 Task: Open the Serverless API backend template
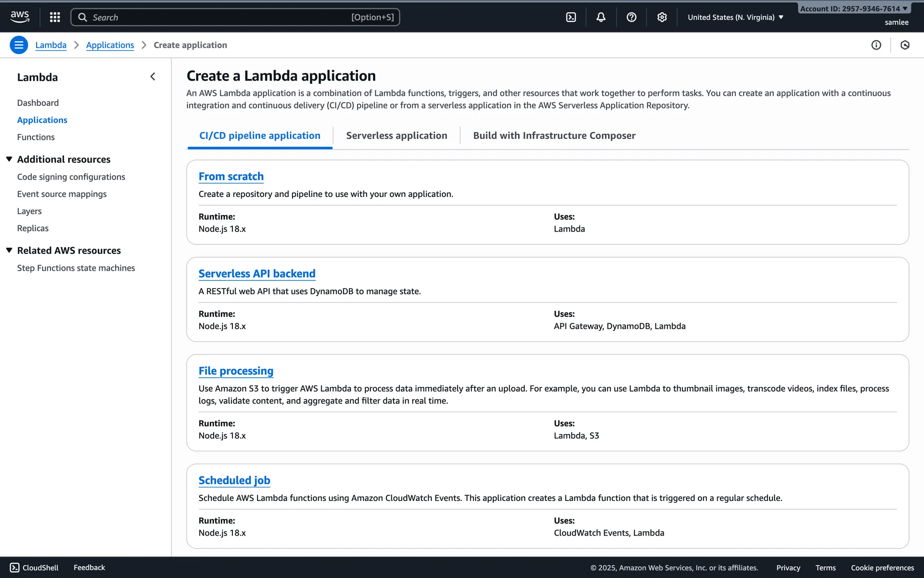[257, 274]
